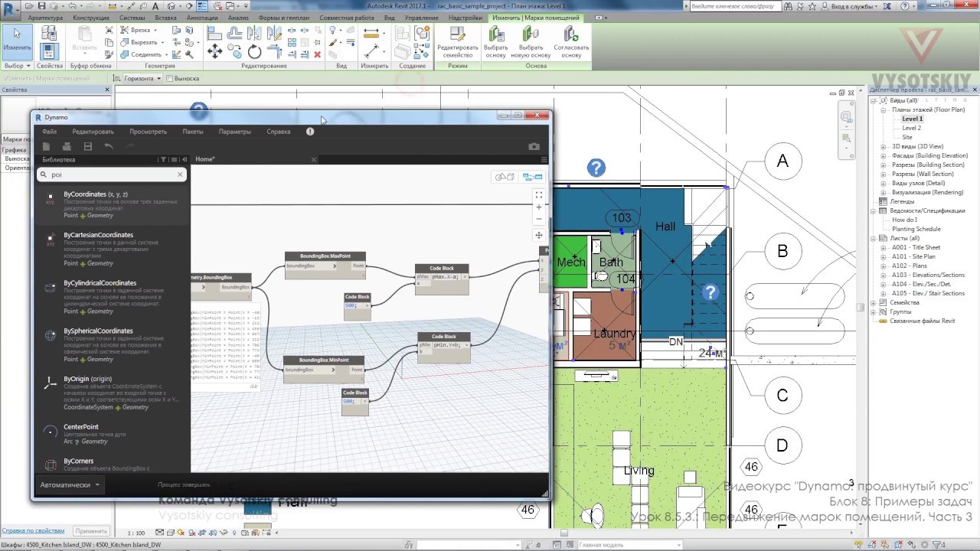The width and height of the screenshot is (980, 551).
Task: Switch Dynamo to 3D background preview mode
Action: click(x=505, y=177)
